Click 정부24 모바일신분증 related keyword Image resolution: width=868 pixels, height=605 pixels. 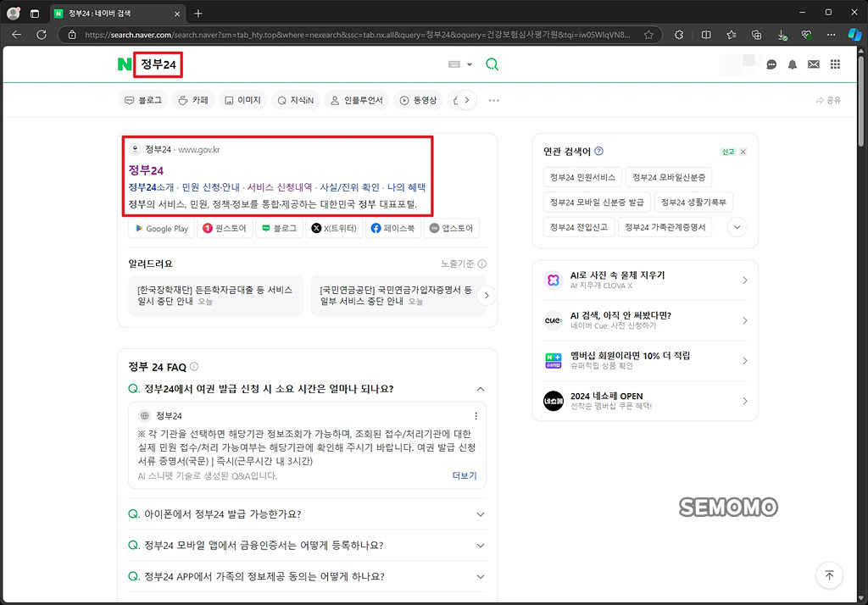pos(669,177)
